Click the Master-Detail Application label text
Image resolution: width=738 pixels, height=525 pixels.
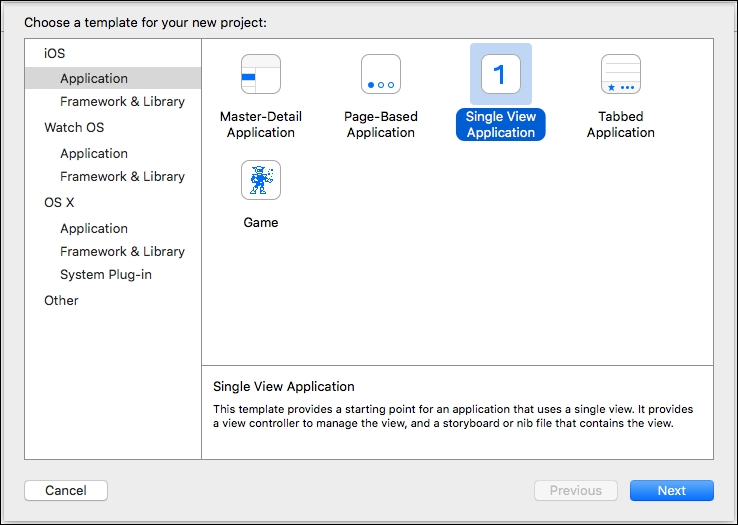[261, 124]
